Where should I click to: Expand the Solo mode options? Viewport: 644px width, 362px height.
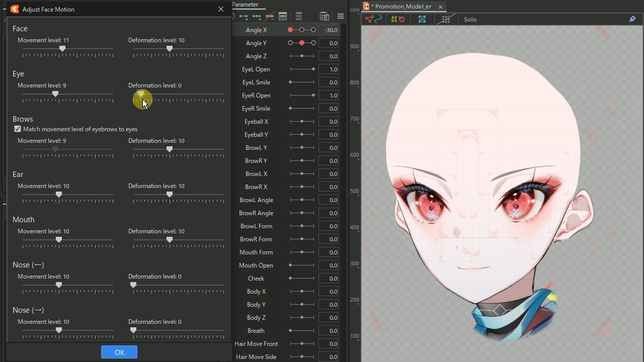click(x=470, y=19)
